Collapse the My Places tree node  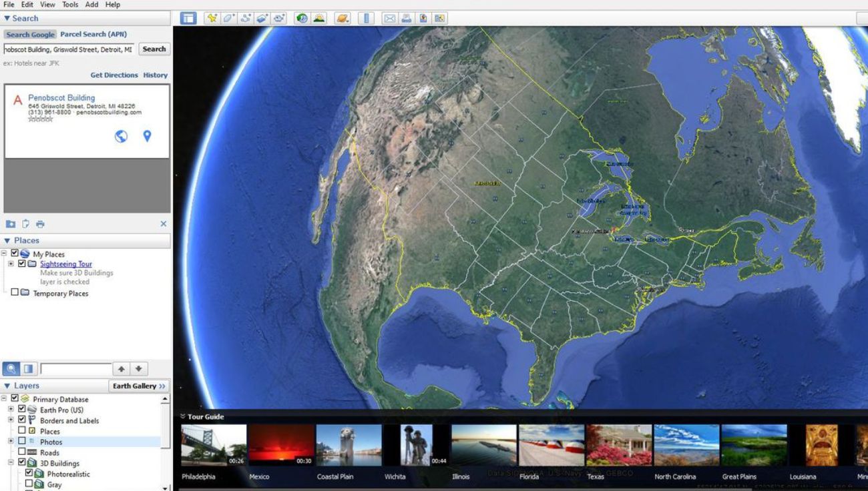click(x=5, y=254)
